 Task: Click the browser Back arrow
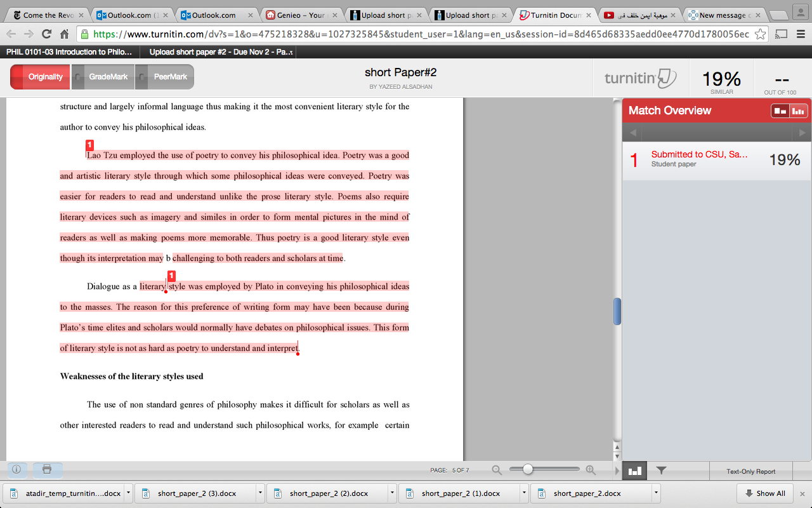(11, 34)
